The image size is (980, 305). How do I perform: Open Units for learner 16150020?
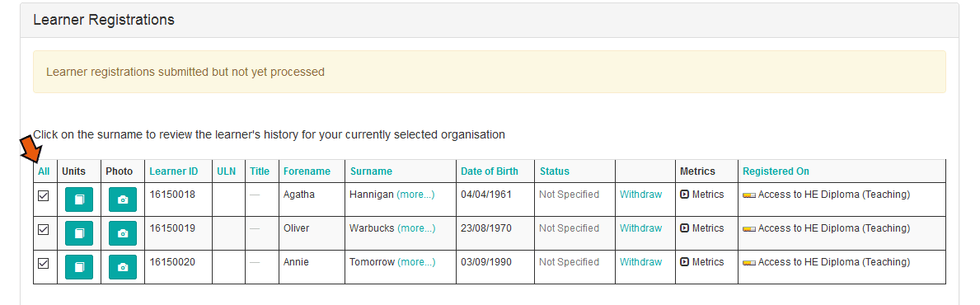(79, 267)
